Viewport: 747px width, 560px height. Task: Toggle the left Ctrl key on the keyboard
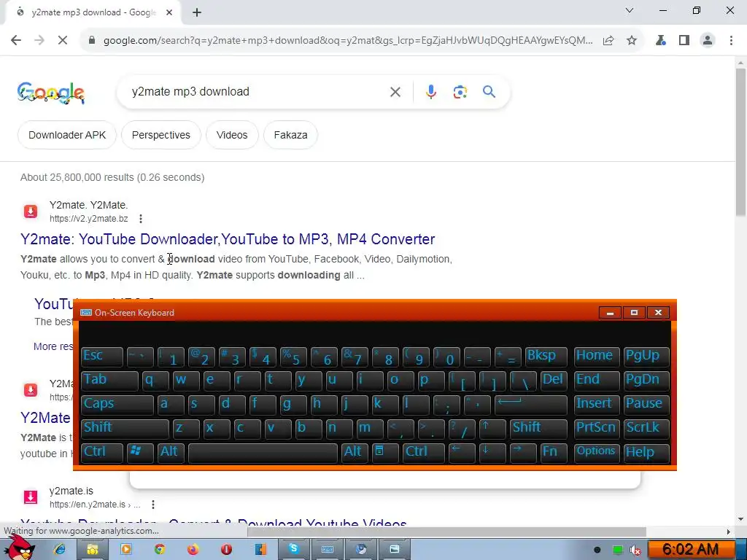coord(102,452)
